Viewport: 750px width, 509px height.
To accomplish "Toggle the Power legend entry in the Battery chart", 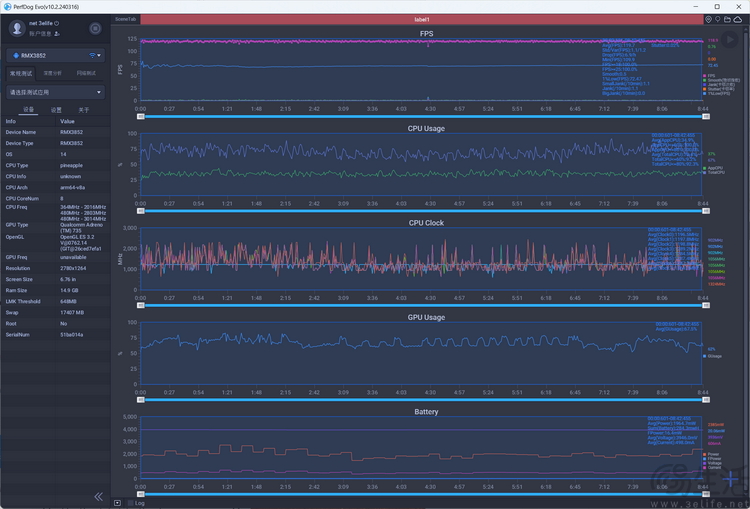I will (x=711, y=454).
